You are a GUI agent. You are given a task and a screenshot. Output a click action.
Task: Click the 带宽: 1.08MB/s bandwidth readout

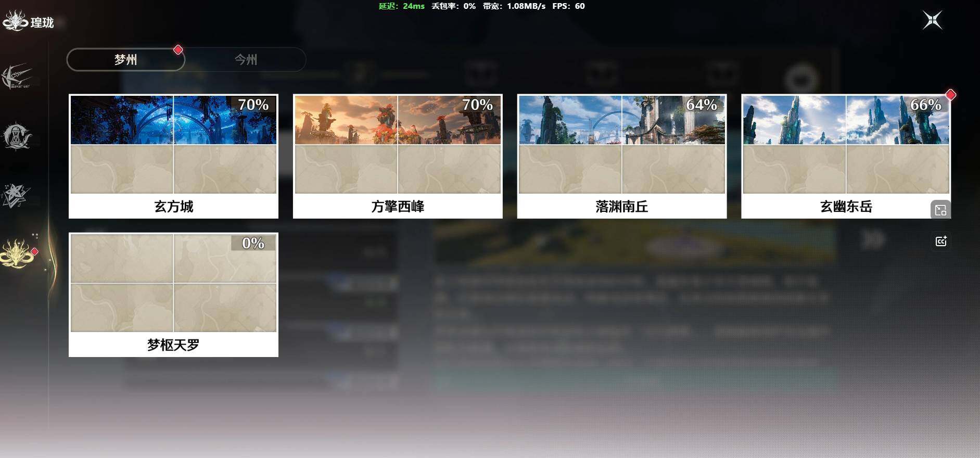click(514, 6)
